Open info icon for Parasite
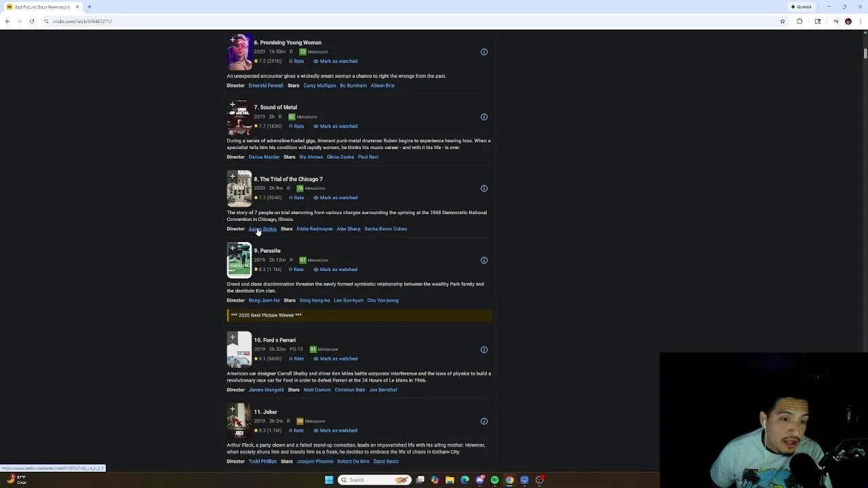 tap(484, 260)
